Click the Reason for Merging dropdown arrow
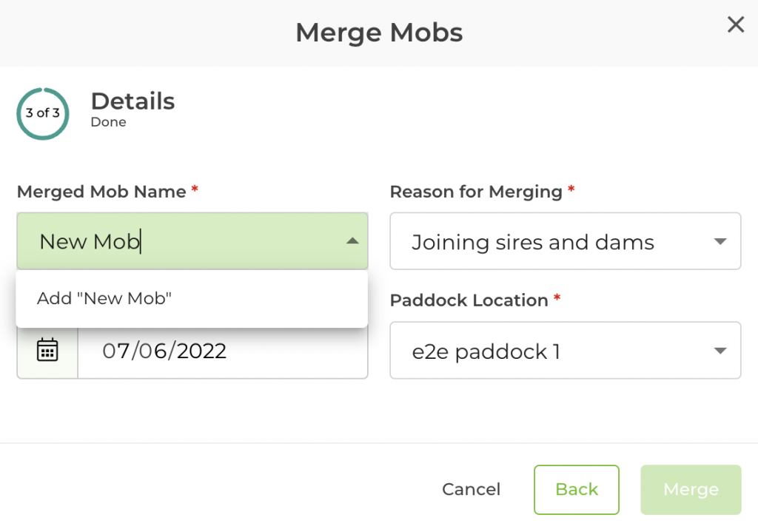The height and width of the screenshot is (532, 758). coord(720,242)
